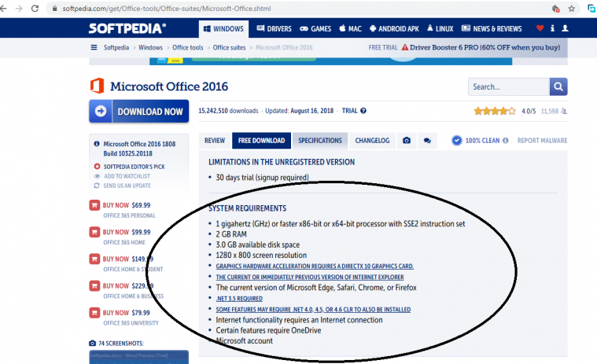Open the Word Preview screenshot thumbnail
597x364 pixels.
(x=139, y=357)
